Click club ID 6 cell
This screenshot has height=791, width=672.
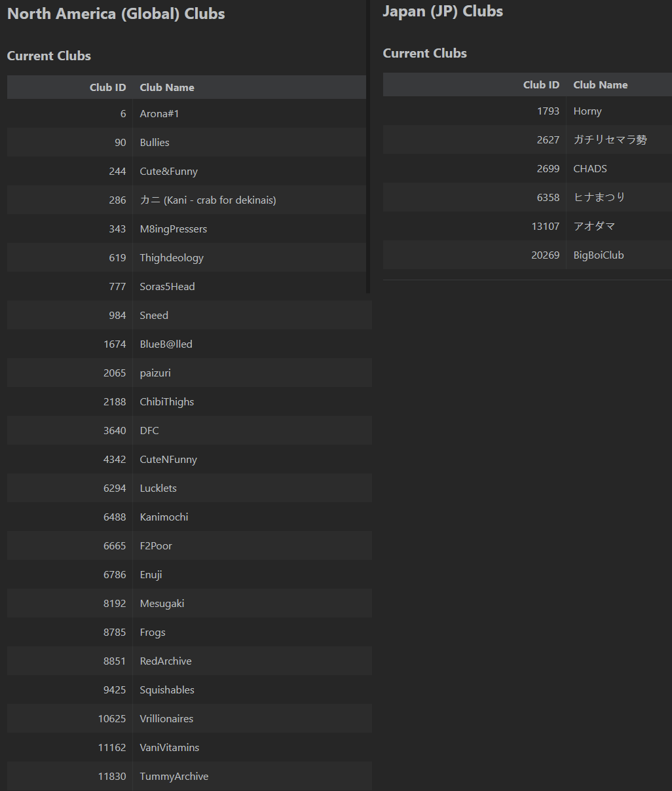(70, 113)
